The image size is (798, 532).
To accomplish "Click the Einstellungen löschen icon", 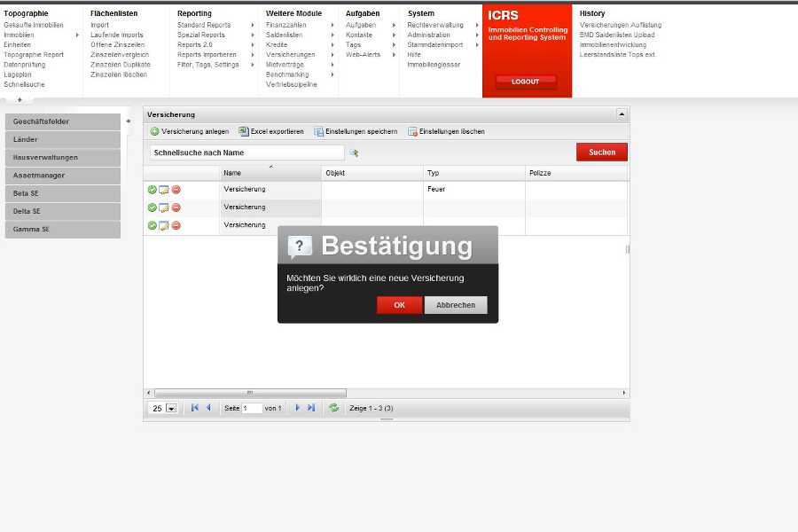I will pos(412,132).
